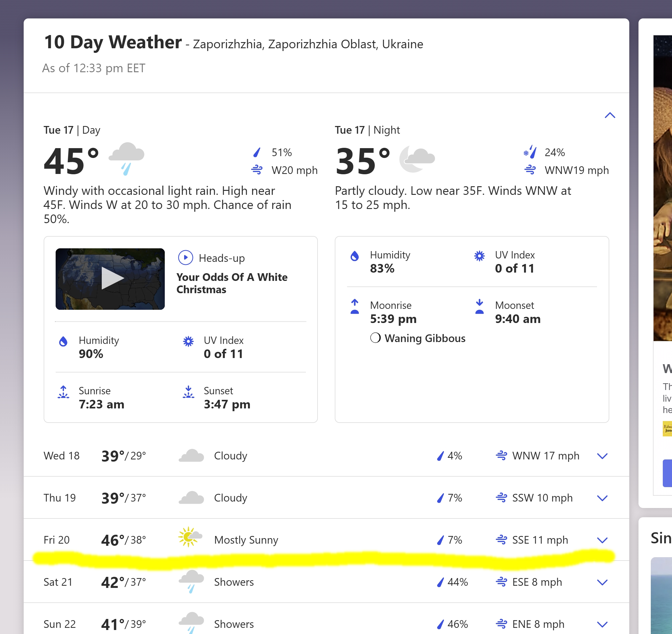
Task: Click the Heads-up play circle icon
Action: click(185, 258)
